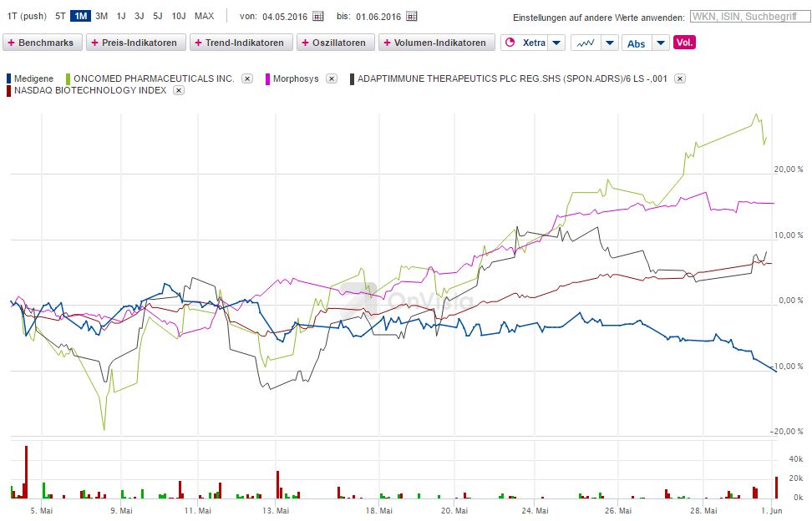Enable the MAX timeframe view

[x=201, y=15]
